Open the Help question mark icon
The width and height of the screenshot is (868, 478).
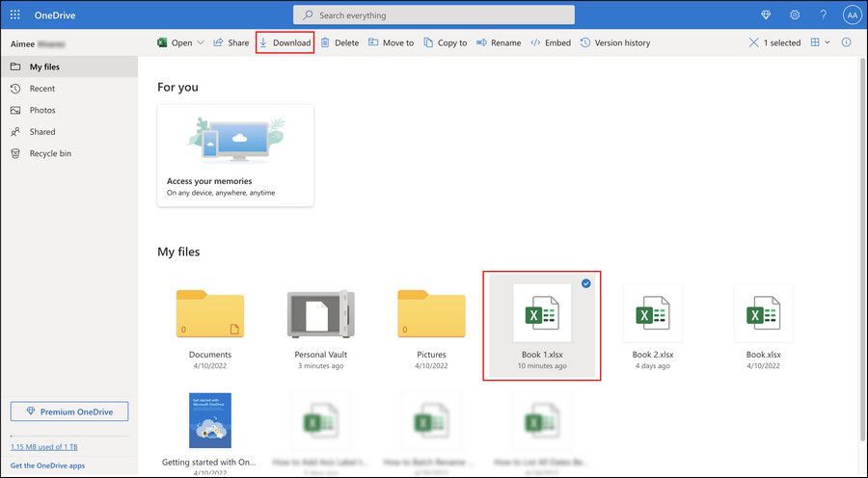pyautogui.click(x=824, y=15)
